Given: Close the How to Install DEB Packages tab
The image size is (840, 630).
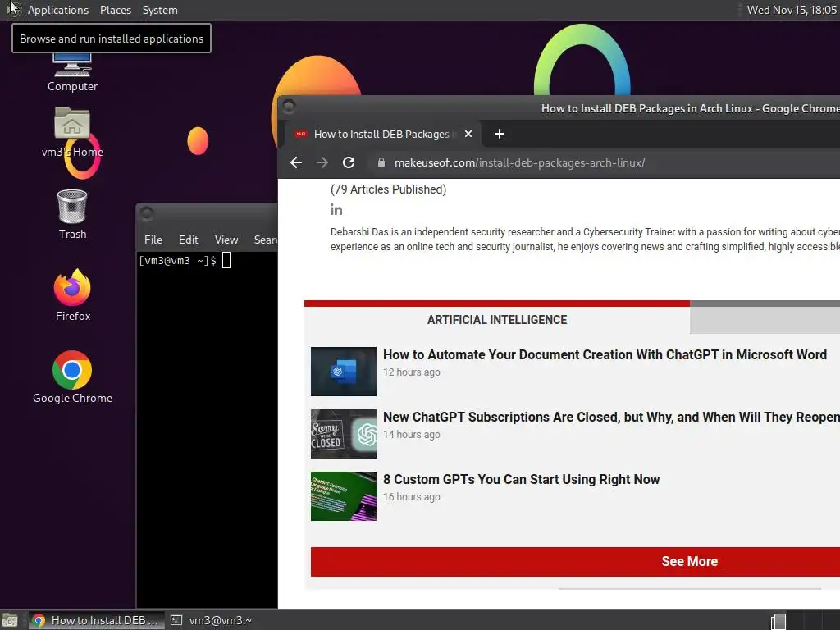Looking at the screenshot, I should (468, 134).
